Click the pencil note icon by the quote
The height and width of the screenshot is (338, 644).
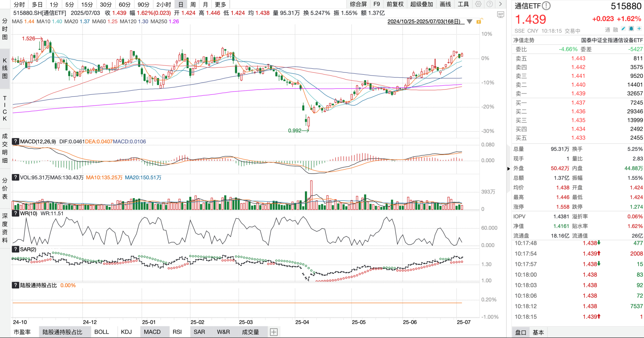tap(623, 29)
